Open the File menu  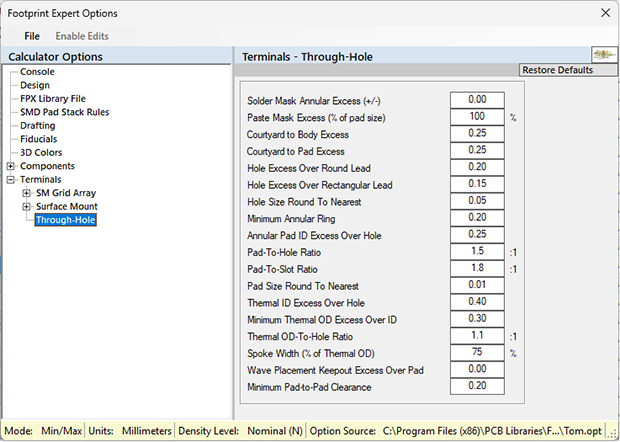click(x=32, y=36)
